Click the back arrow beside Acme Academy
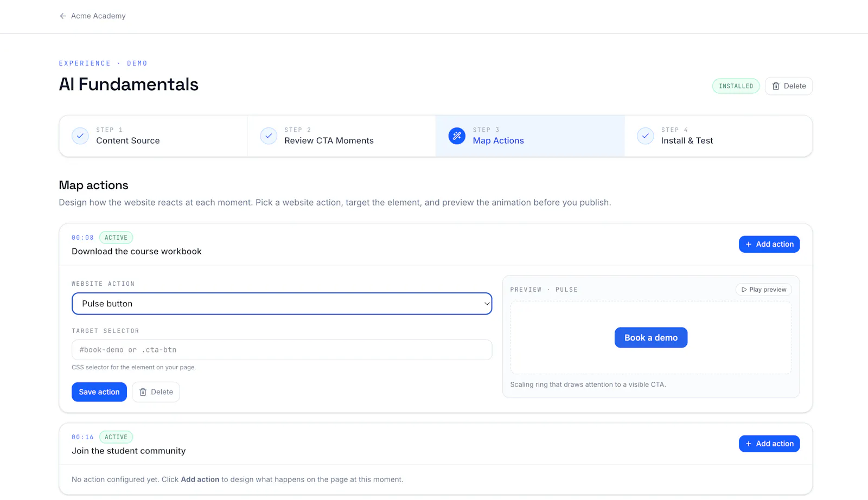This screenshot has width=868, height=500. tap(63, 16)
